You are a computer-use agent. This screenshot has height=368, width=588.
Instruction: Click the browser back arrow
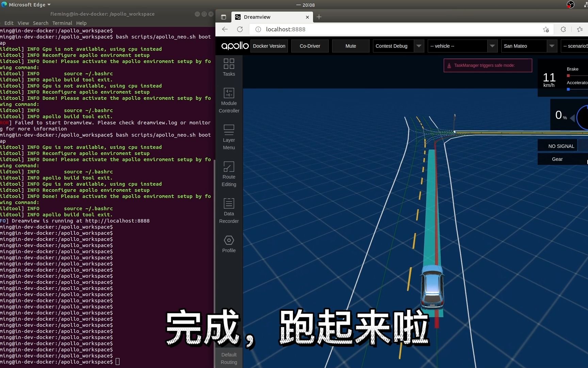pyautogui.click(x=225, y=29)
